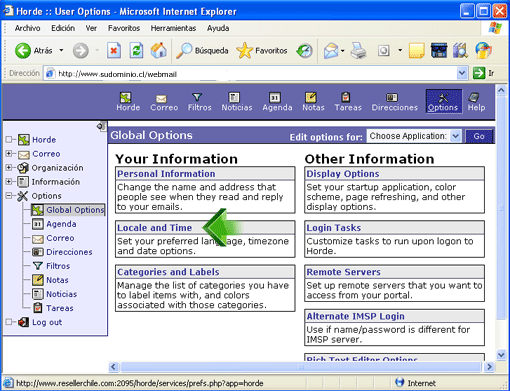Click Options in top navigation bar
Screen dimensions: 510x391
[x=444, y=102]
